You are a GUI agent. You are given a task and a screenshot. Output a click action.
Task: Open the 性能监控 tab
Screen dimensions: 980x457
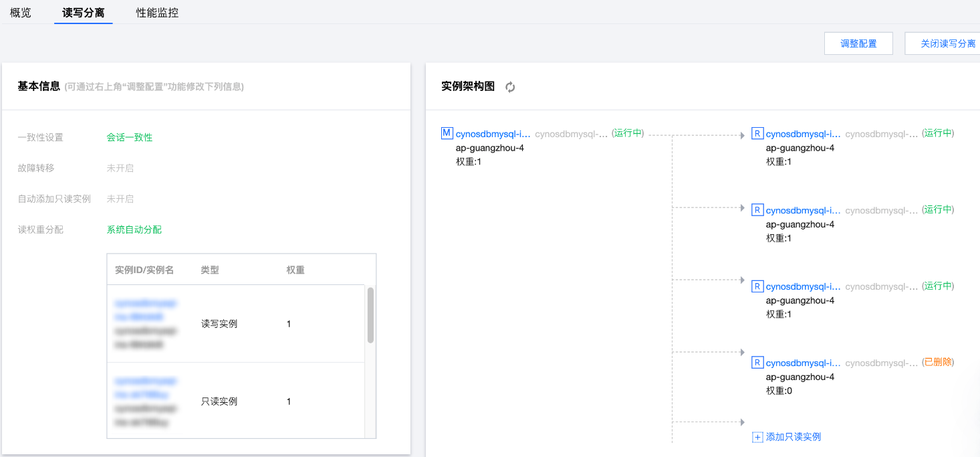pyautogui.click(x=157, y=13)
